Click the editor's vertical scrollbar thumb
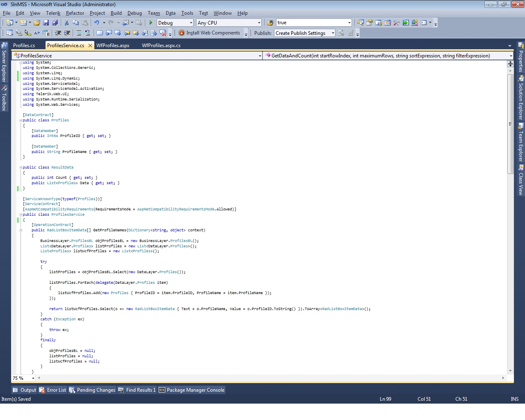The width and height of the screenshot is (525, 420). point(510,123)
